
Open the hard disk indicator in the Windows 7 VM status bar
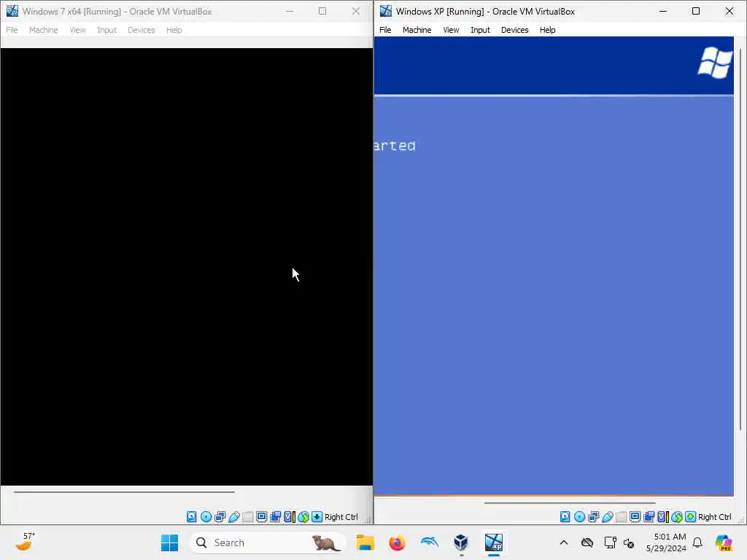(192, 517)
